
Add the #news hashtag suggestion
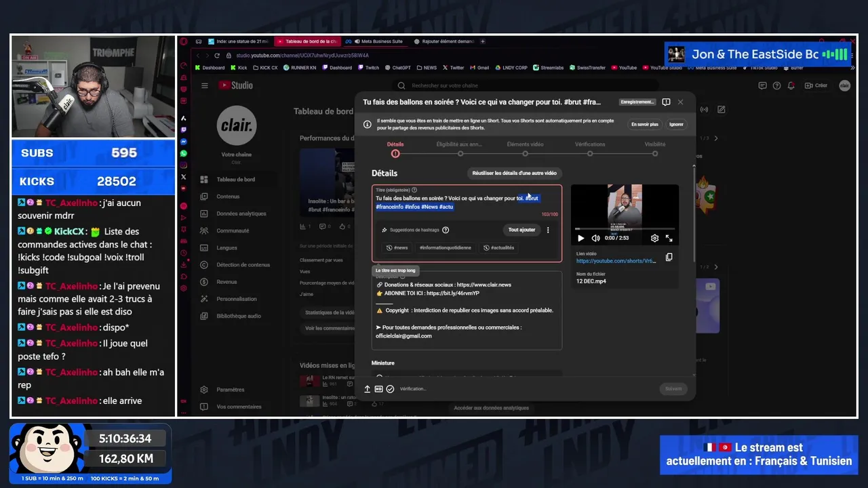click(x=397, y=247)
